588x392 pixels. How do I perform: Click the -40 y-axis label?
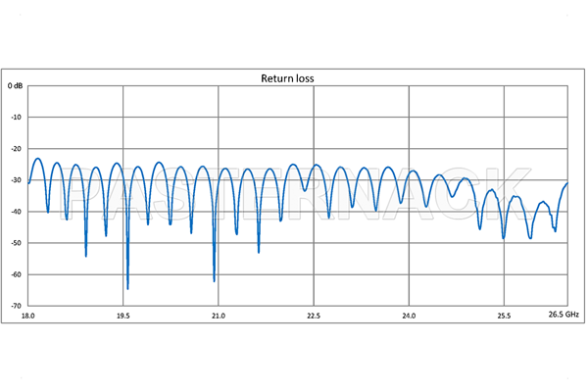(17, 212)
